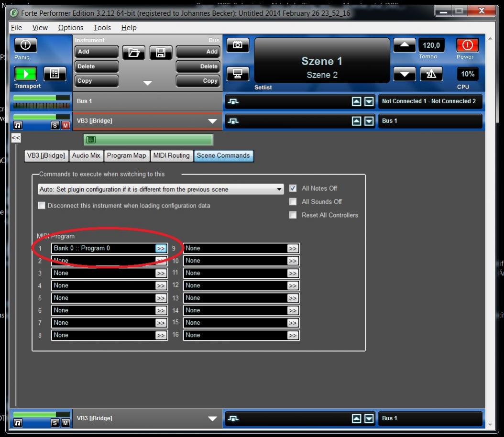Click the up arrow button in bottom VB3 strip
The width and height of the screenshot is (504, 437).
point(356,418)
